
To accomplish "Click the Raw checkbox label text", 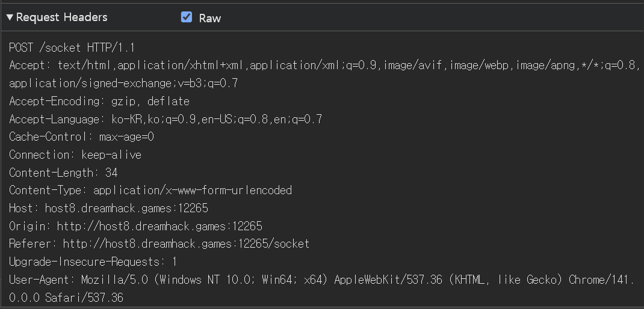I will [x=210, y=18].
